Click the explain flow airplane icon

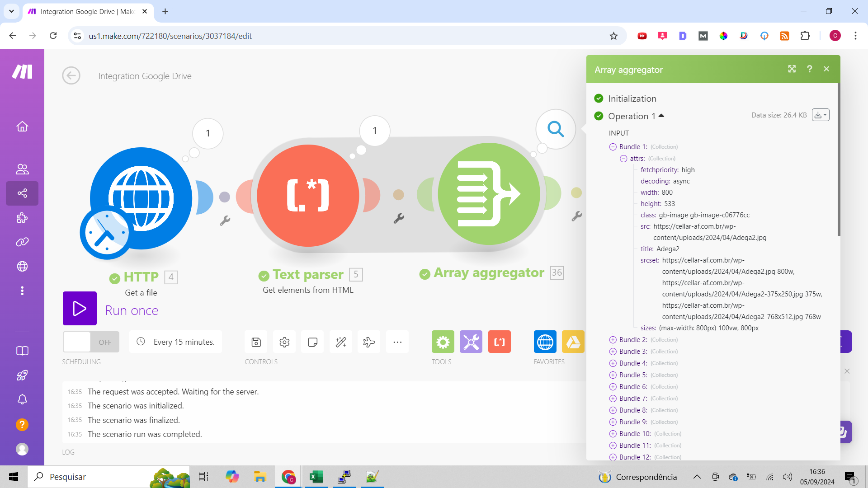(x=369, y=342)
